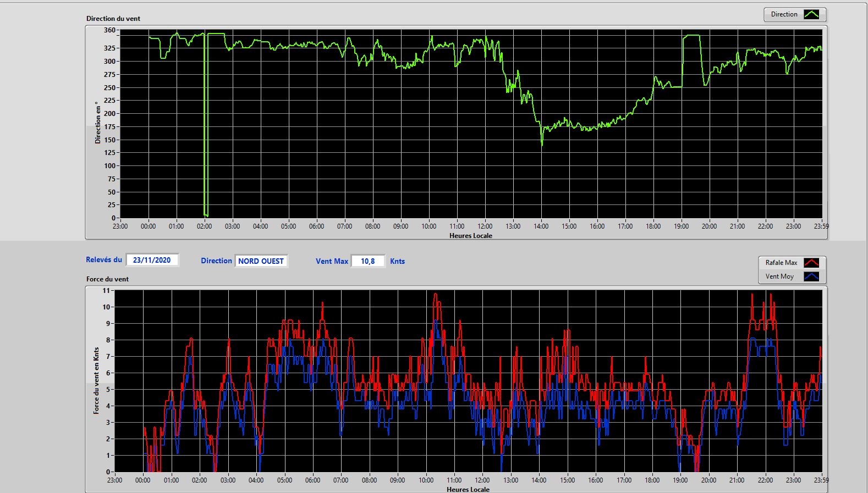Screen dimensions: 868x493
Task: Click Heures Locale label under direction chart
Action: [x=471, y=235]
